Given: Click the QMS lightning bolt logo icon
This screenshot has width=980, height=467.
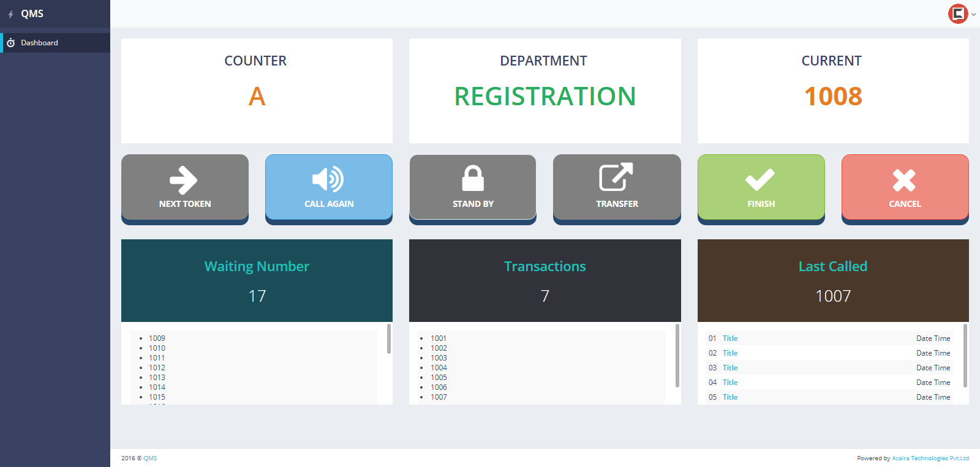Looking at the screenshot, I should [x=10, y=14].
